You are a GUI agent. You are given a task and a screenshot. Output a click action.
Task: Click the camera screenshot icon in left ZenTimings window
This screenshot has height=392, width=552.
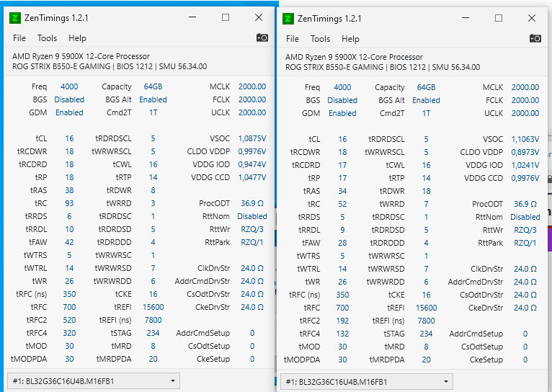(x=262, y=37)
